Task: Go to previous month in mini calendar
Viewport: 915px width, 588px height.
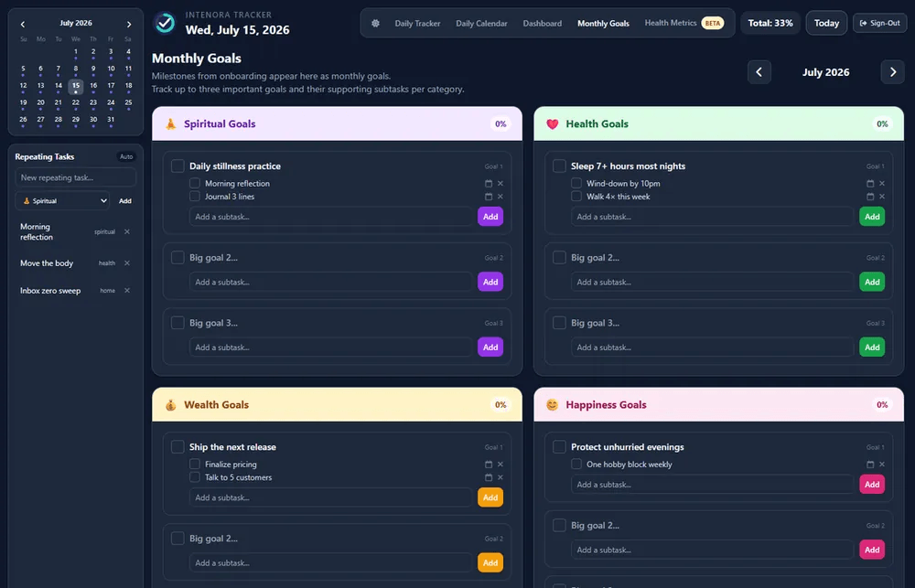Action: [23, 24]
